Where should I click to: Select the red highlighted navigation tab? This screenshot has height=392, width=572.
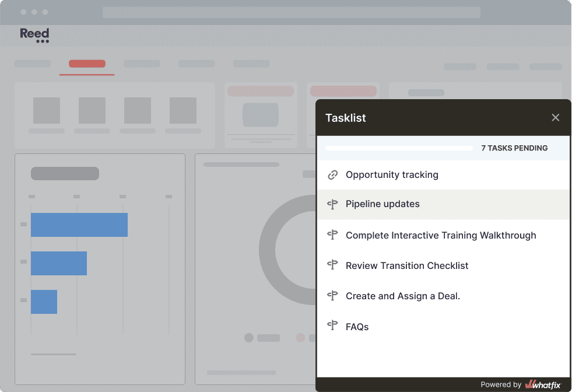click(x=87, y=64)
